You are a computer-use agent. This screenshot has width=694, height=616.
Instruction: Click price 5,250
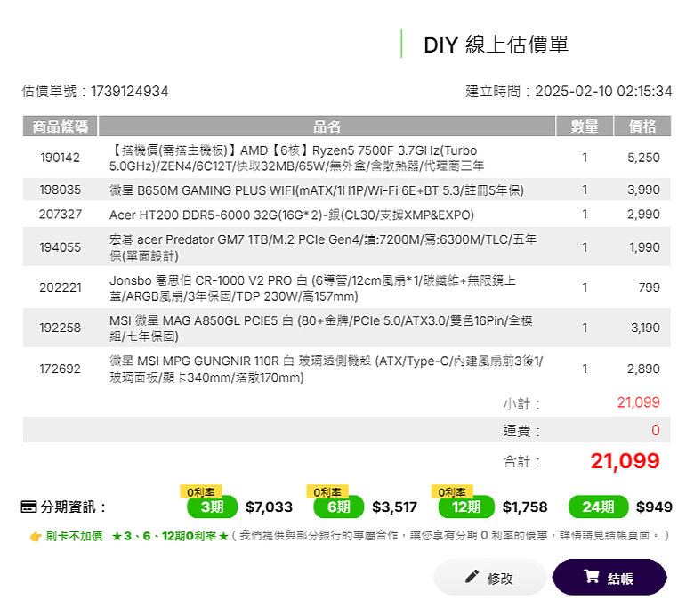coord(643,158)
